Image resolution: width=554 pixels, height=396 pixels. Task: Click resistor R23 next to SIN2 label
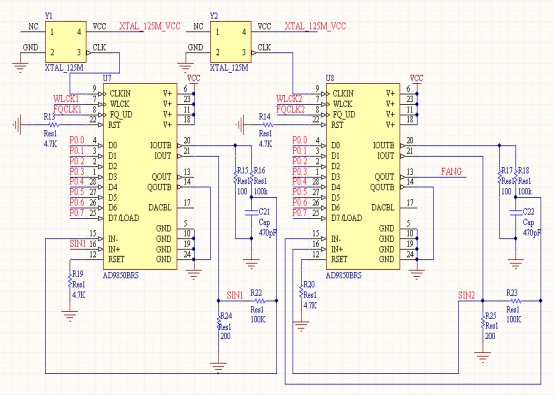[515, 301]
